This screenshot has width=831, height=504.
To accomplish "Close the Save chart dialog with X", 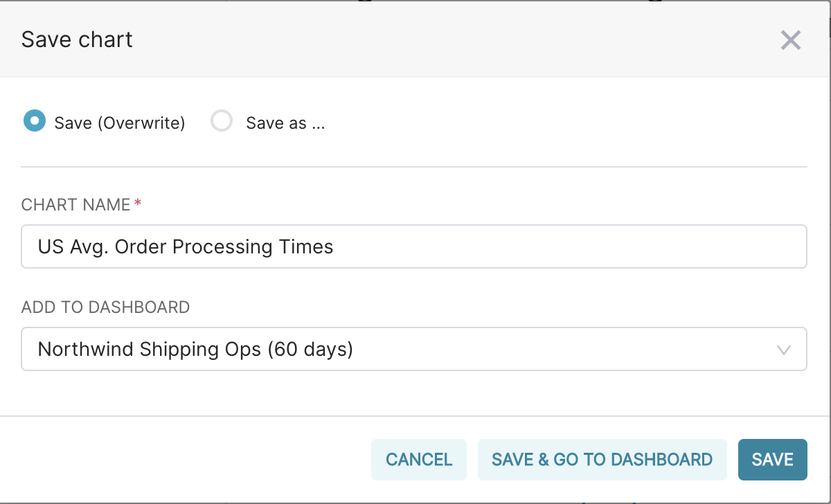I will [790, 40].
